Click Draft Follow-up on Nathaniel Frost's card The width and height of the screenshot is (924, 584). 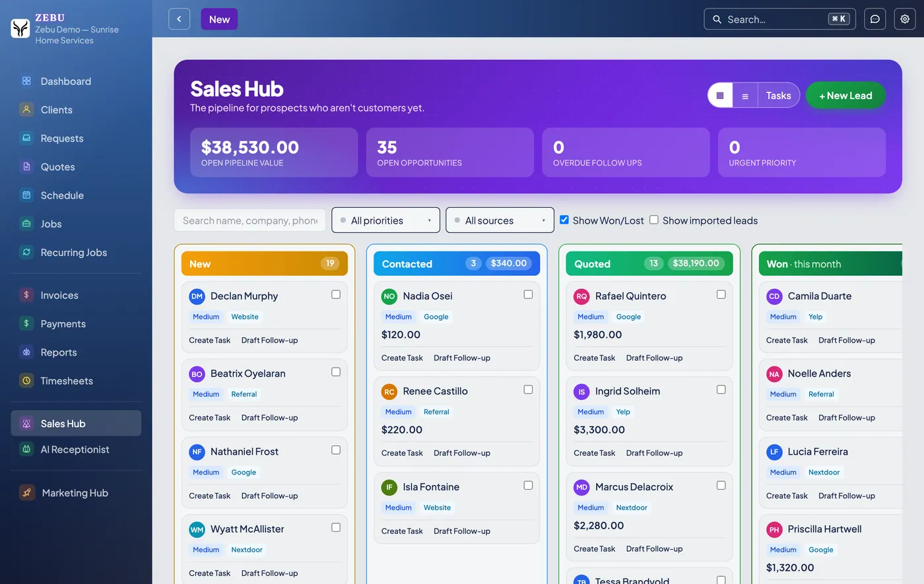pos(269,496)
